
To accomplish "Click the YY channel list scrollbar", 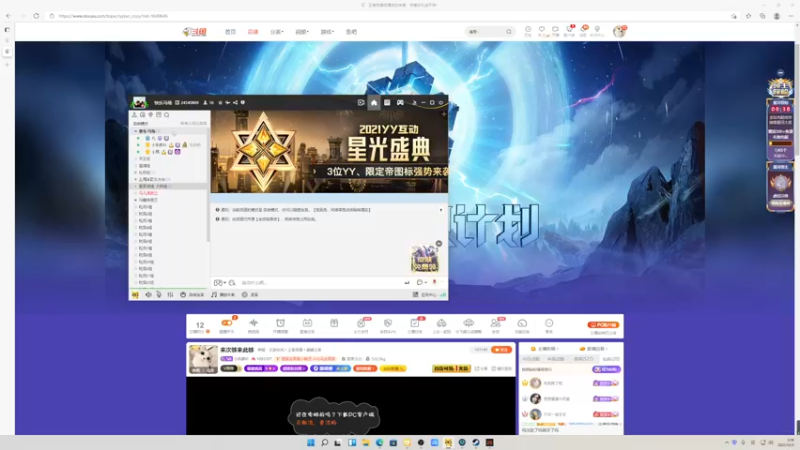I will (208, 184).
